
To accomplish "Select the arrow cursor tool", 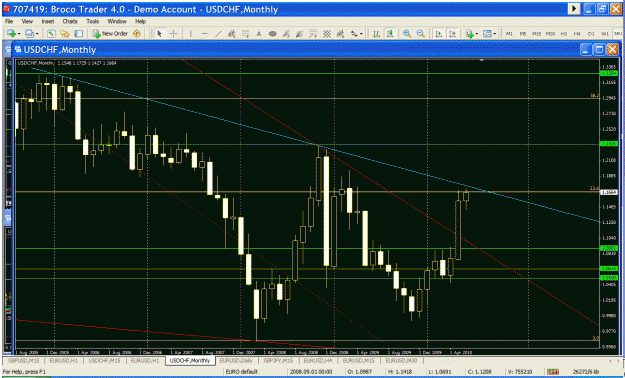I will [159, 34].
